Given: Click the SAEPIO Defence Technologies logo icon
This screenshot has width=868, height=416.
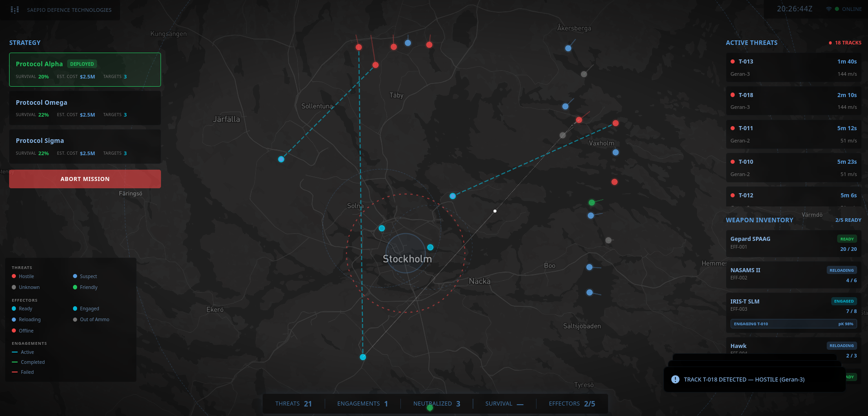Looking at the screenshot, I should [x=14, y=10].
